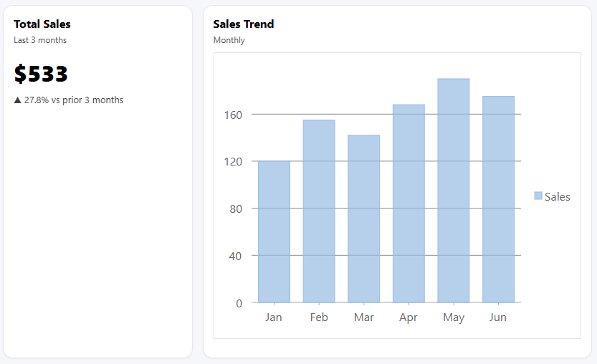
Task: Click the 80 y-axis label
Action: click(236, 209)
